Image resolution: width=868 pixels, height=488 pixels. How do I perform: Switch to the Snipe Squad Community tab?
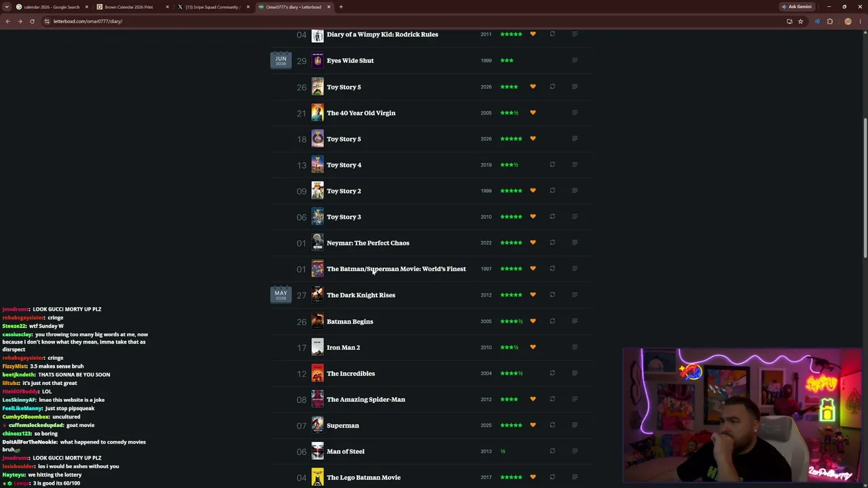click(x=213, y=7)
